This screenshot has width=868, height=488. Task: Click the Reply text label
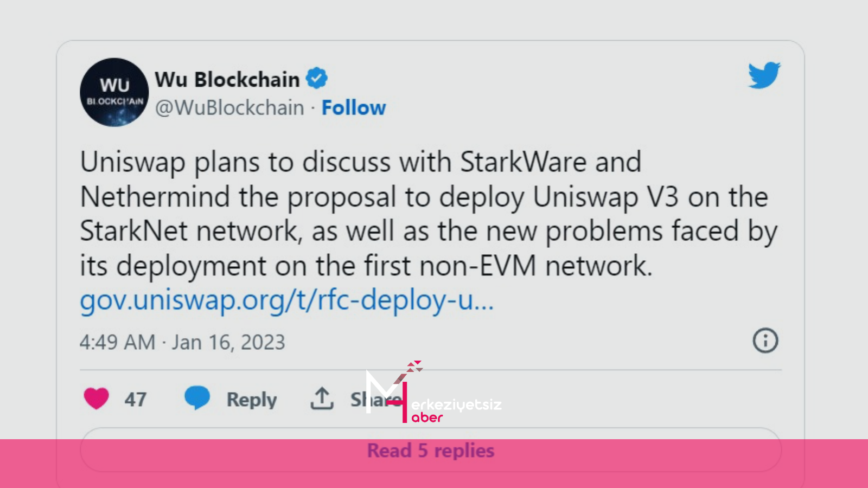252,400
